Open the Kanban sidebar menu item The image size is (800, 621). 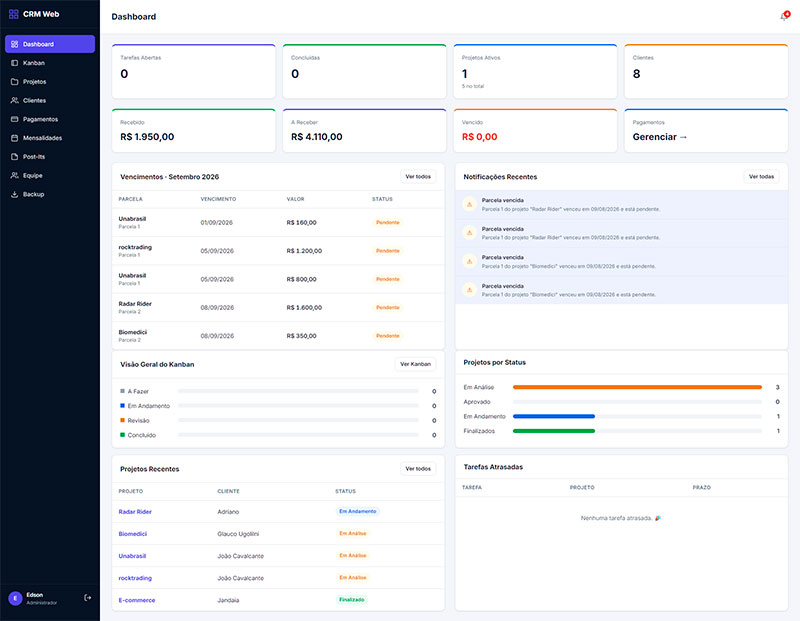50,63
